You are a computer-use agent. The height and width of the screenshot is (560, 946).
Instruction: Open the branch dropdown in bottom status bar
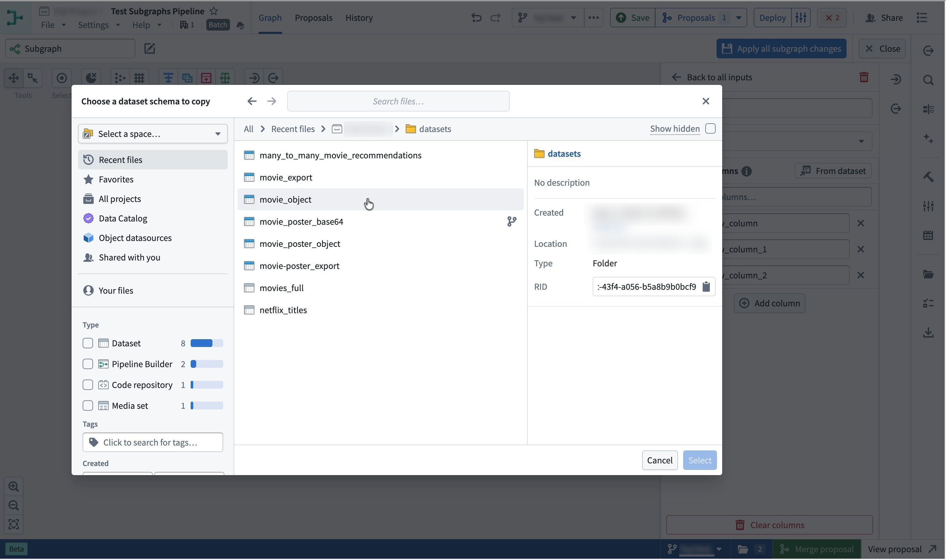(695, 550)
